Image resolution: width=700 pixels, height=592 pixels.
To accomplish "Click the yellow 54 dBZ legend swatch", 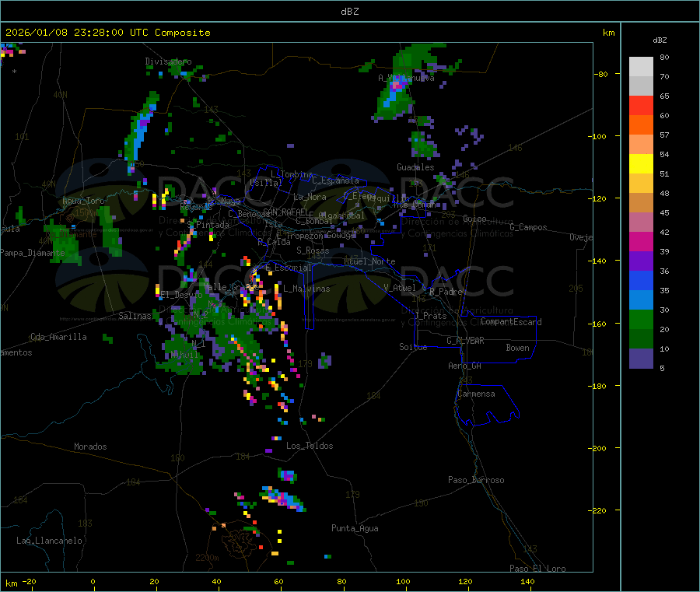I will click(641, 163).
